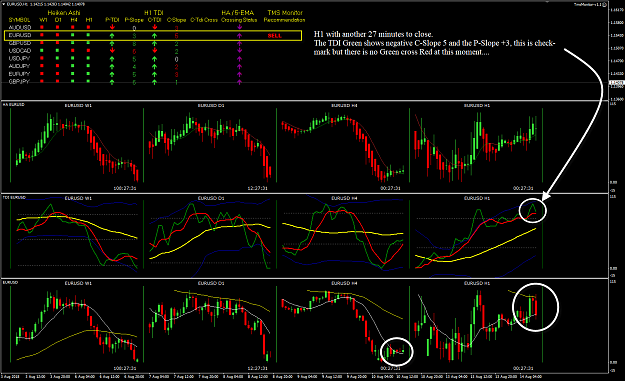Click the USDCAD W1 green Heiken Ashi square

tap(42, 51)
